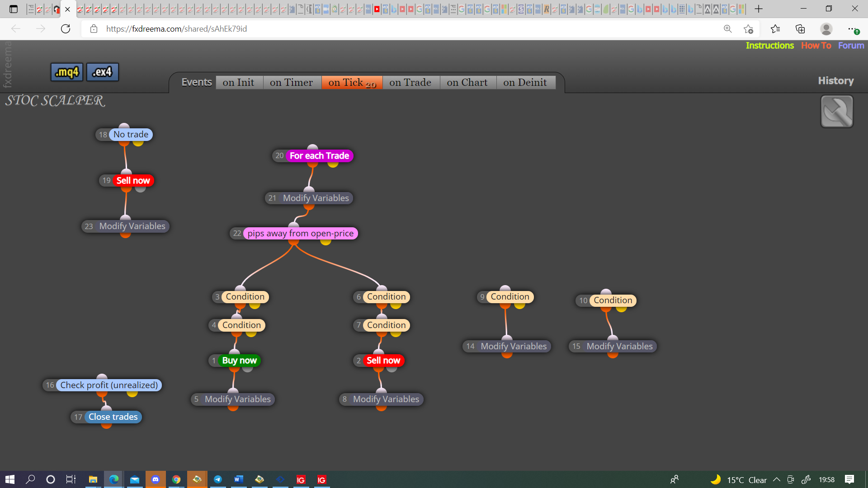The height and width of the screenshot is (488, 868).
Task: Select Condition block 3
Action: 241,297
